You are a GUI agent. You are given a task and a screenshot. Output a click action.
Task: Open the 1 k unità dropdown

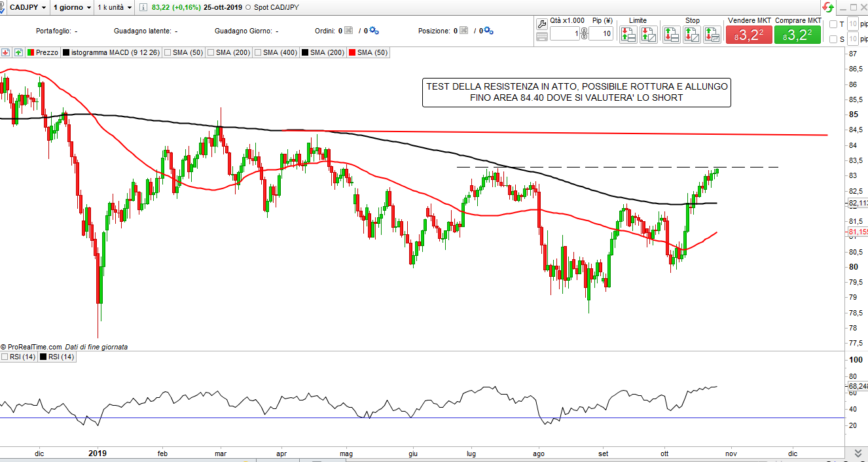114,7
